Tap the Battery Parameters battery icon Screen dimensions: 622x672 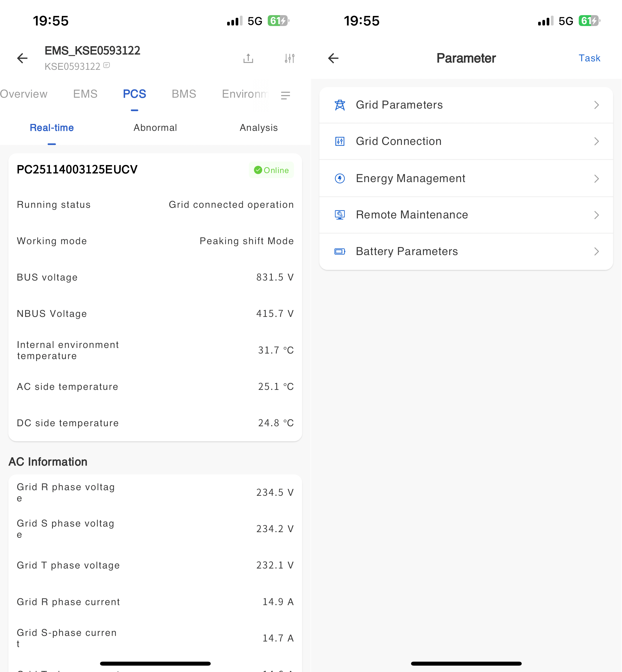(x=340, y=252)
